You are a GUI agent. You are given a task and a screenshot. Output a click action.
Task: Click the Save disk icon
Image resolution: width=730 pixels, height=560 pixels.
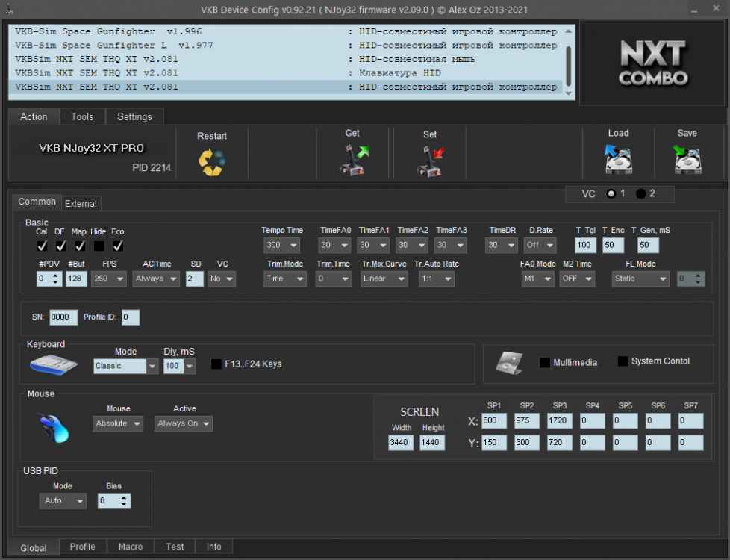687,160
